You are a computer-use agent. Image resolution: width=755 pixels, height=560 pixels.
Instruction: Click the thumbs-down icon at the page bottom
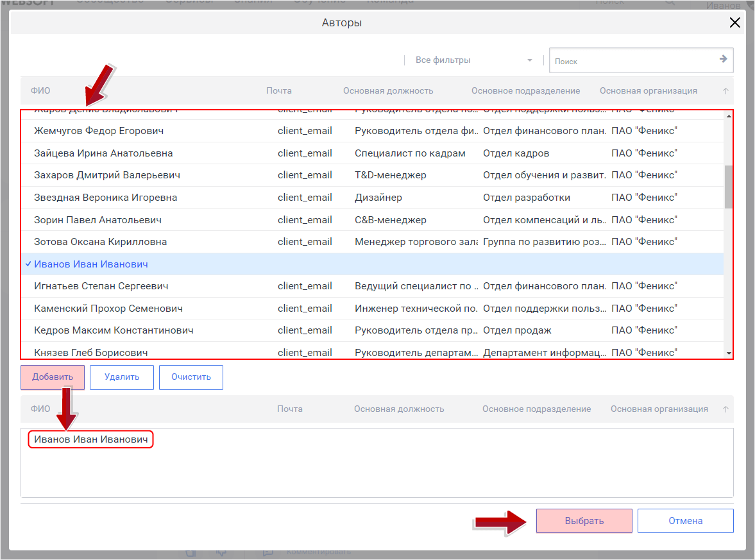pyautogui.click(x=221, y=552)
